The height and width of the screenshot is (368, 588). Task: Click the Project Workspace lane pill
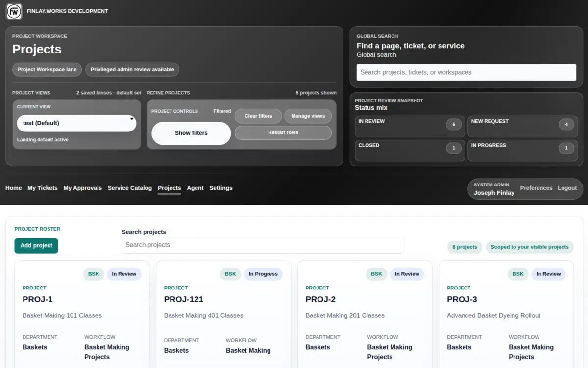(x=47, y=69)
